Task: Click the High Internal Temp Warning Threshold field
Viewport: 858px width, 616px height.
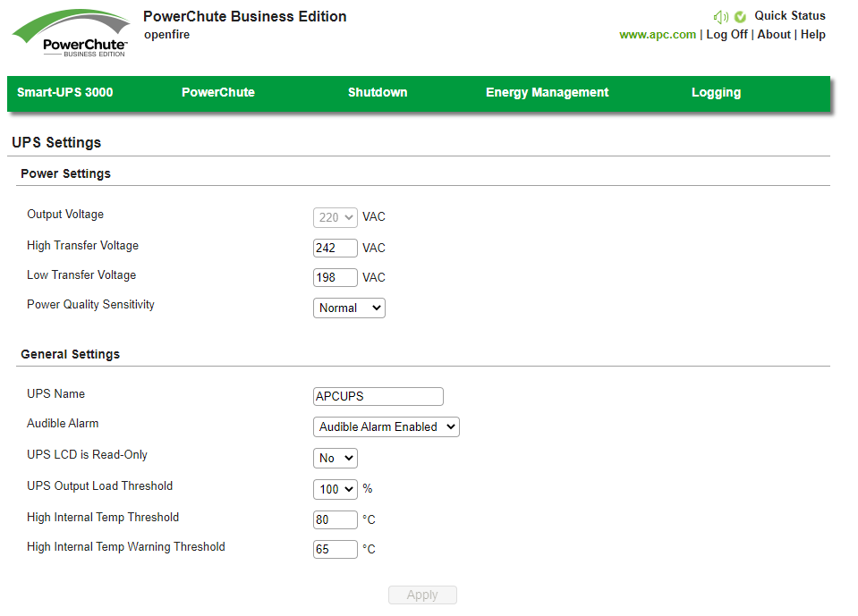Action: coord(336,549)
